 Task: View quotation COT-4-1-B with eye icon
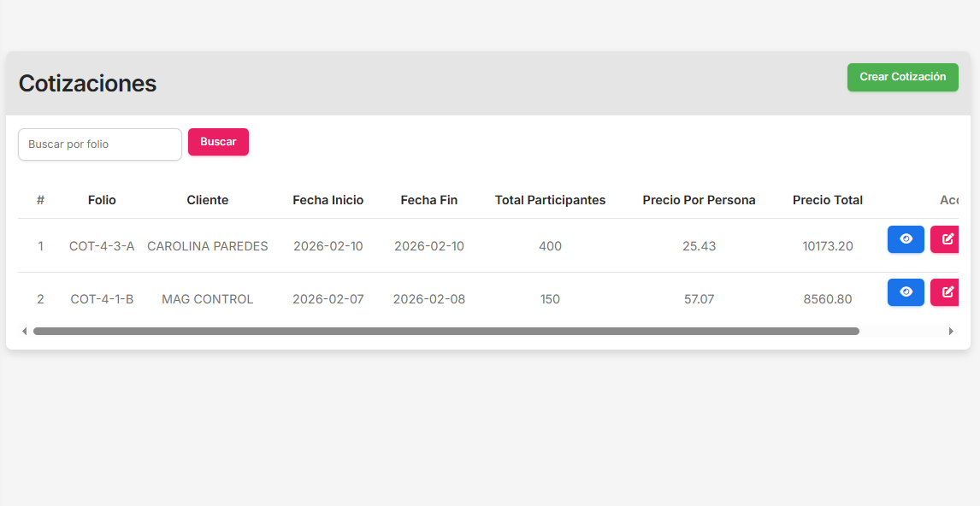tap(906, 292)
